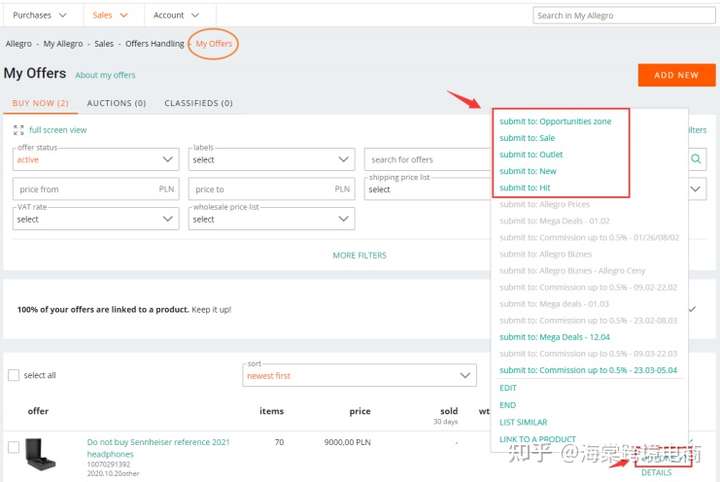The height and width of the screenshot is (482, 720).
Task: Open the About my offers link
Action: coord(105,75)
